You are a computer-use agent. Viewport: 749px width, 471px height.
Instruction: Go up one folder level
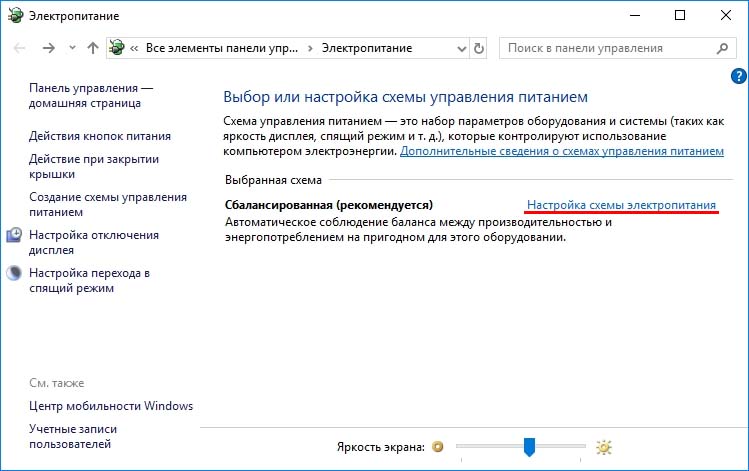[93, 48]
